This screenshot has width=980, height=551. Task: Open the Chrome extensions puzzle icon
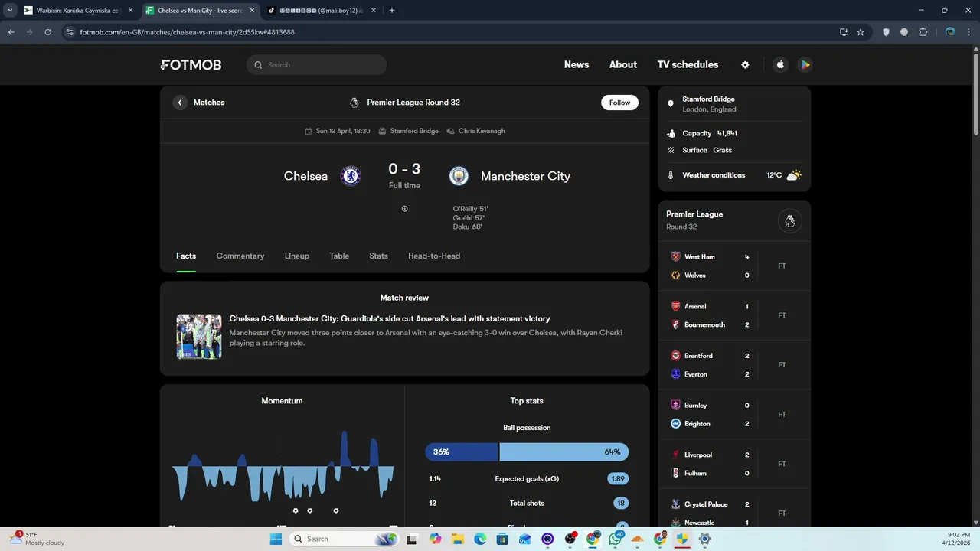click(923, 32)
